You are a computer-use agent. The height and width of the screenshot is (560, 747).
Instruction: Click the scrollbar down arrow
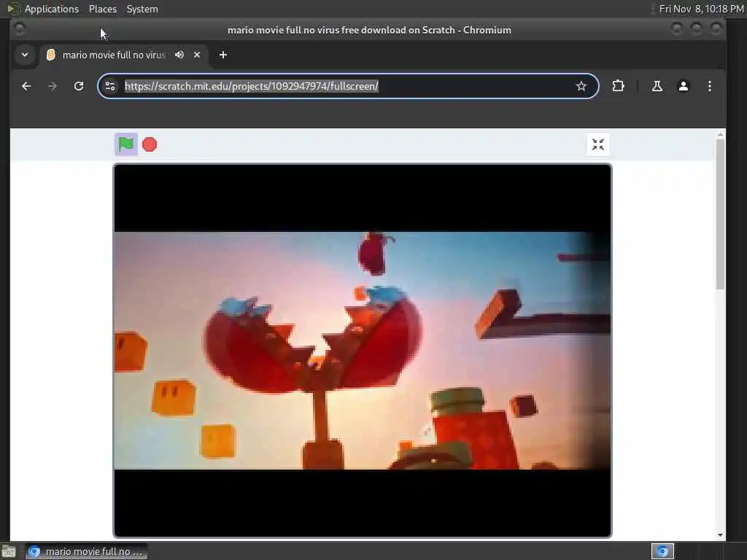720,535
